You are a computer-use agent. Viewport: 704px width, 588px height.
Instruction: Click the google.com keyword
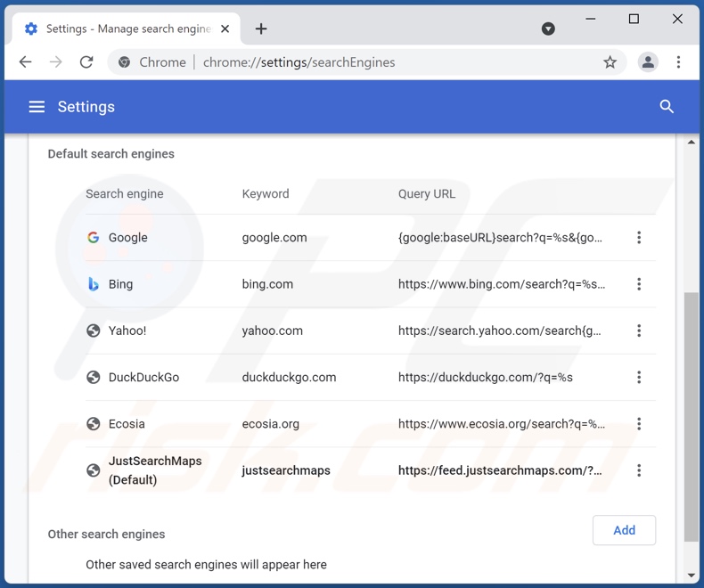[274, 238]
